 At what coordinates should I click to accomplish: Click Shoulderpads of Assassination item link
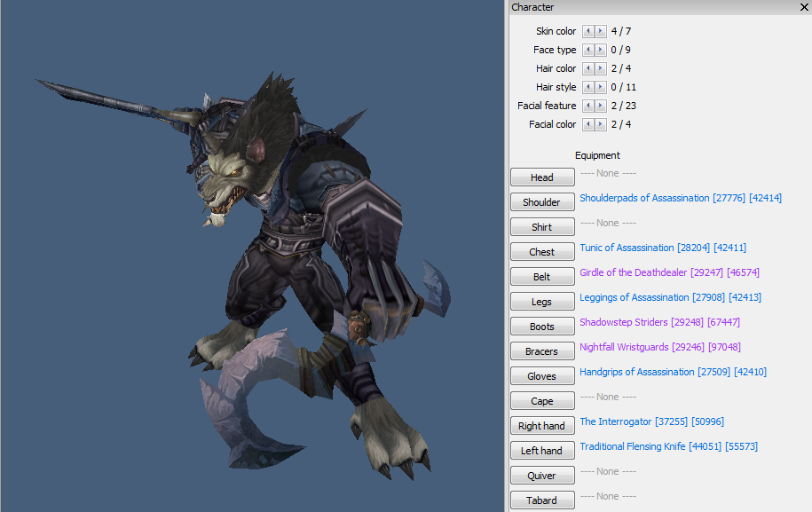click(681, 198)
